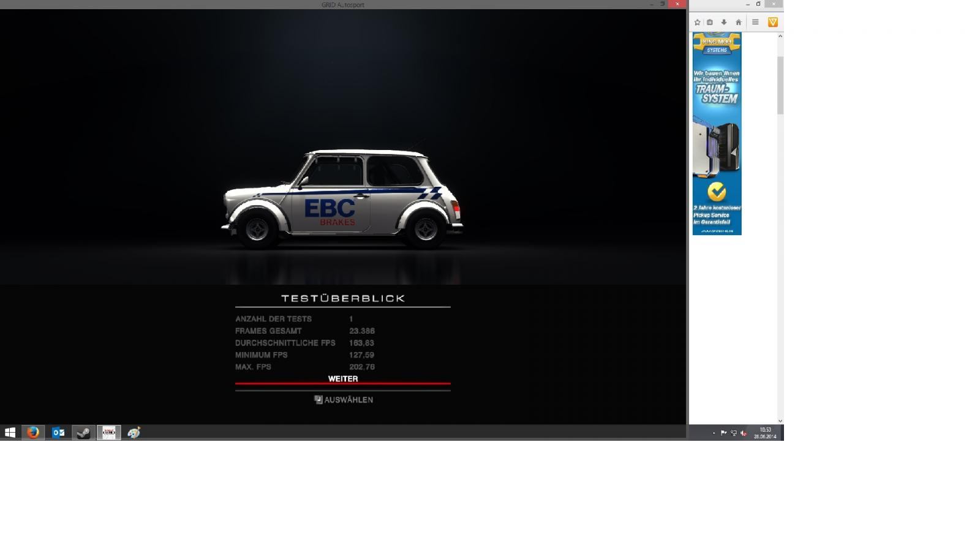Click the browser vertical scrollbar thumb
The height and width of the screenshot is (551, 980).
(780, 86)
